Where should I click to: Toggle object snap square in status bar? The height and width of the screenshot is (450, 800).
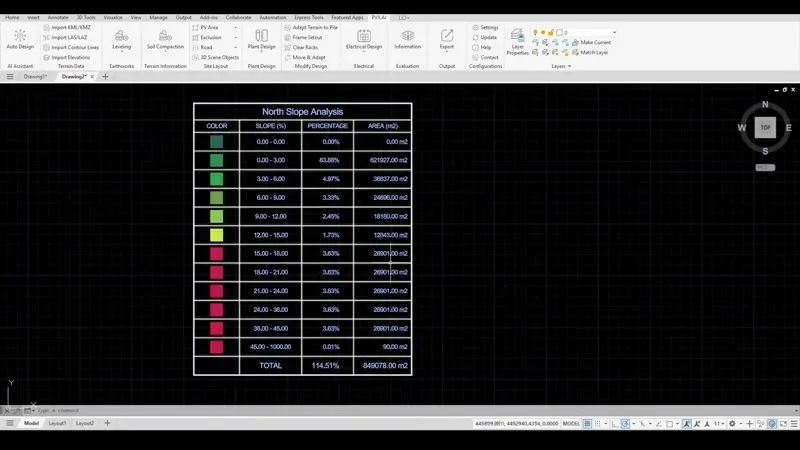669,423
